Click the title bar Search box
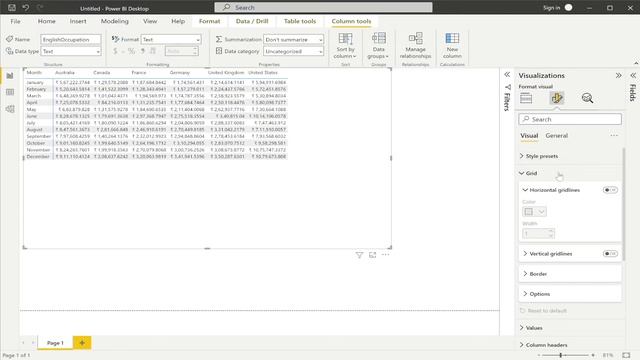The width and height of the screenshot is (640, 360). [x=323, y=7]
